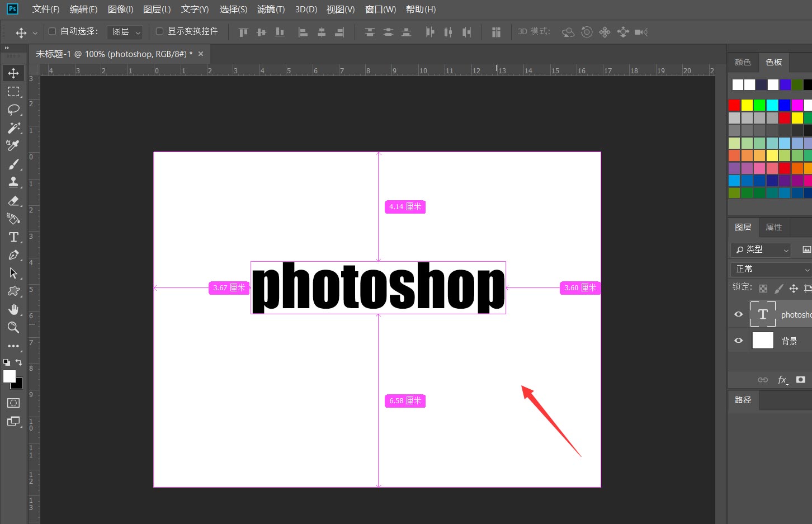Open the Edit Toolbar three-dots button

point(13,346)
